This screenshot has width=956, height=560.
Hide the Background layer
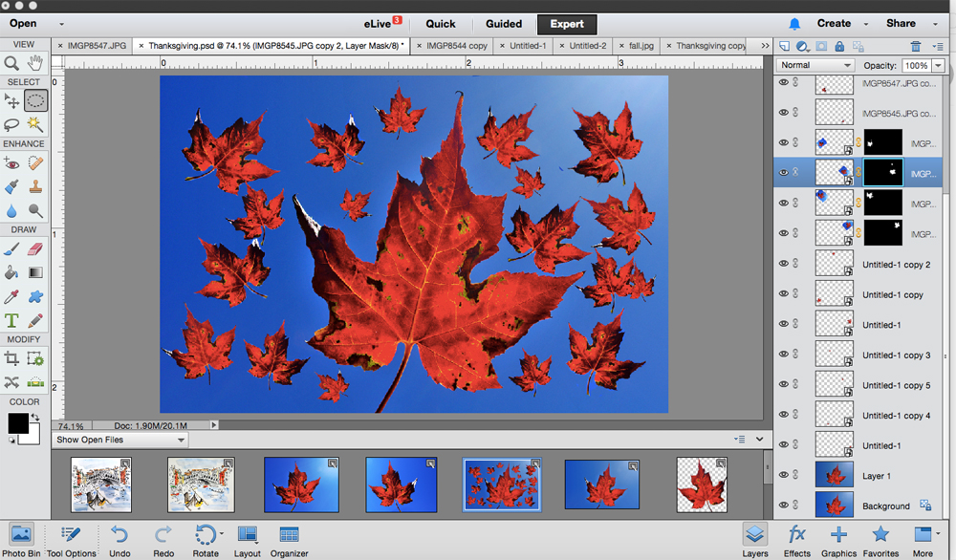click(x=784, y=506)
